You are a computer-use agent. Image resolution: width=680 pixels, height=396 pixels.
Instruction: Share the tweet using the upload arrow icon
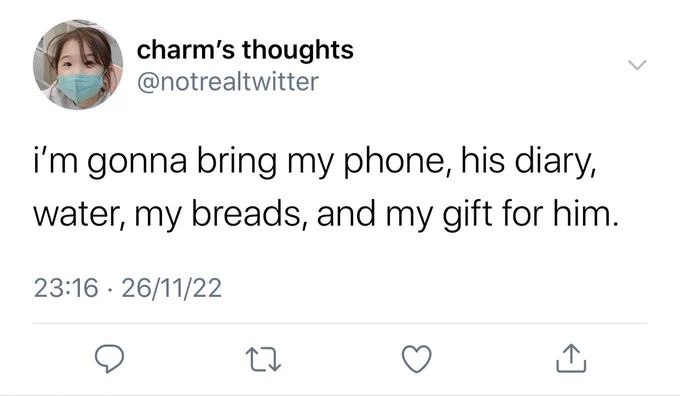click(x=571, y=359)
